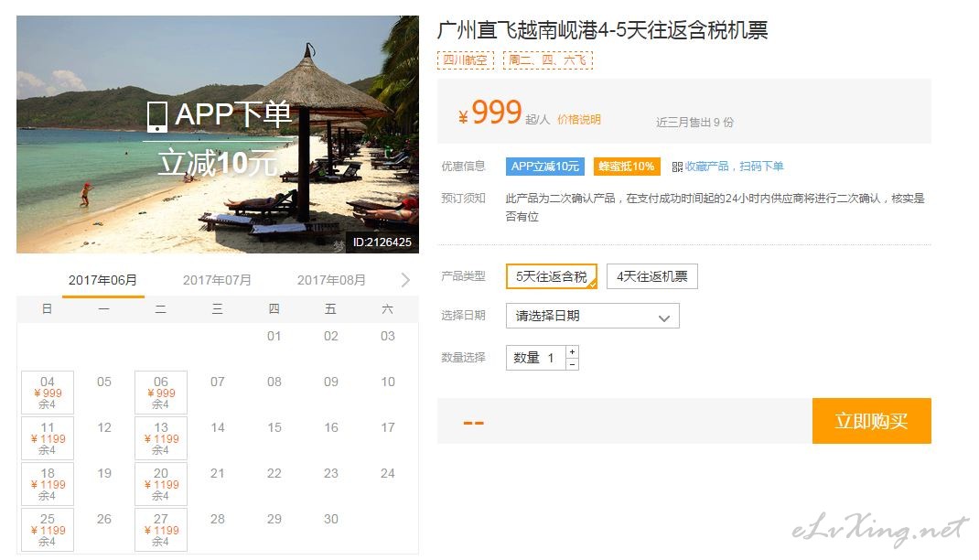The image size is (979, 560).
Task: Click the 蜂蜜抵10% discount badge
Action: point(626,166)
